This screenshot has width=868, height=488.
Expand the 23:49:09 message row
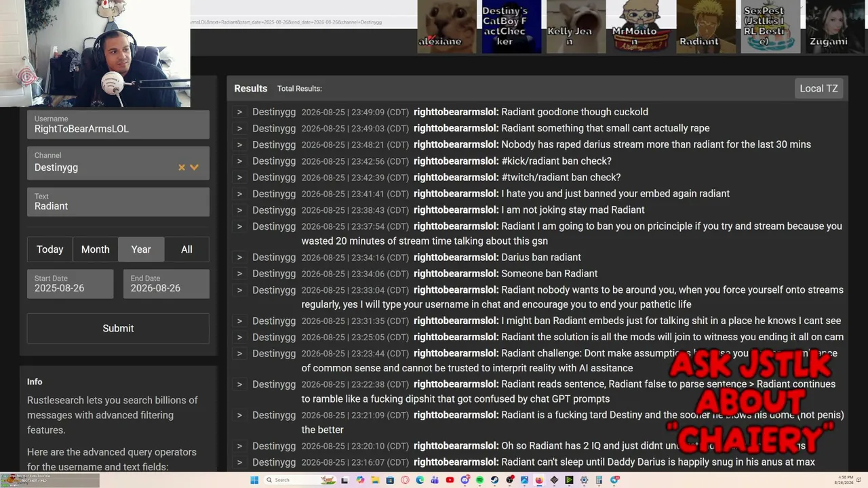[x=239, y=112]
